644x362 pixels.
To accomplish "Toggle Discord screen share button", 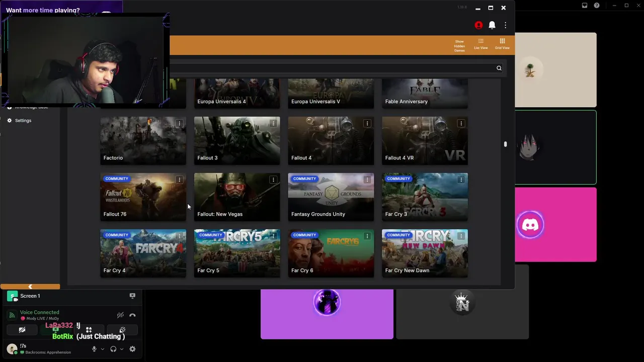I will click(x=55, y=330).
